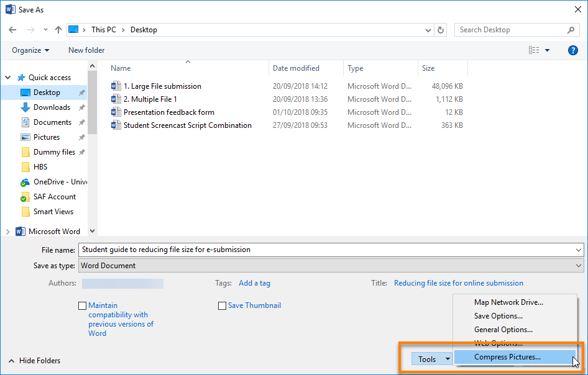Collapse the Quick access tree section
Image resolution: width=588 pixels, height=375 pixels.
coord(7,78)
